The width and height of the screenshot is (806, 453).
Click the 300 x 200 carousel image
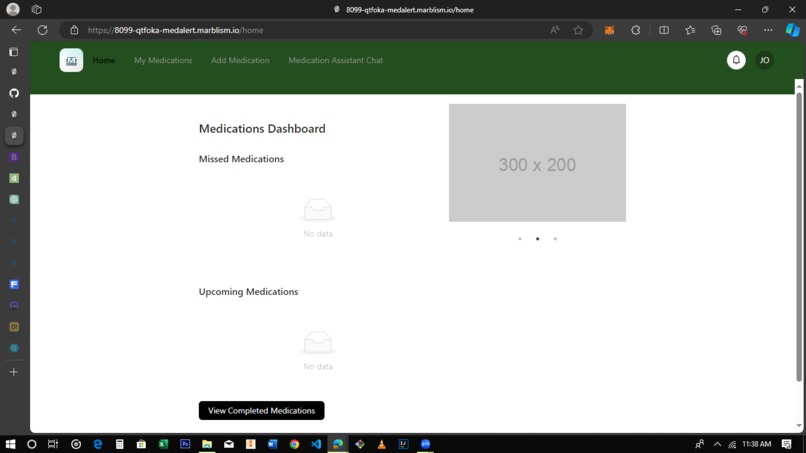(537, 162)
